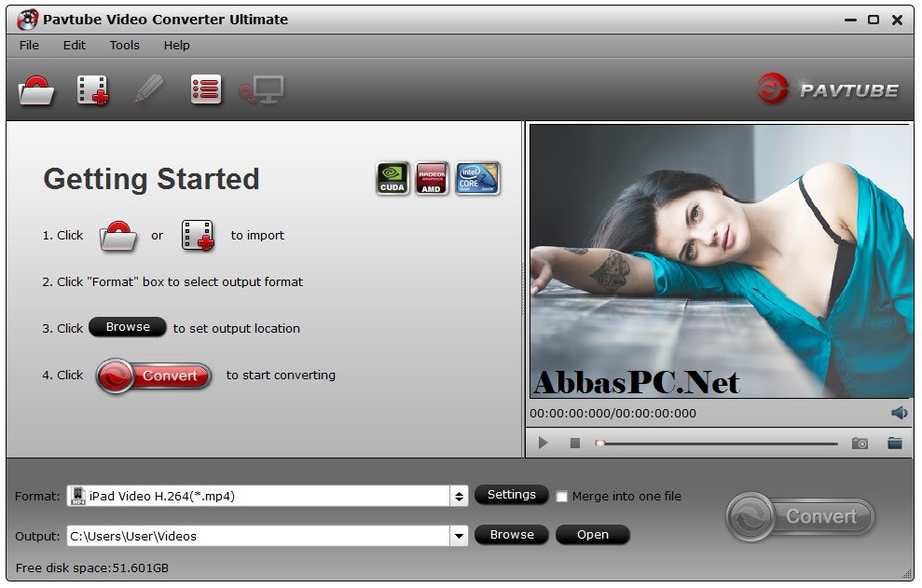Click 'to set output location' text
Screen dimensions: 922x588
point(237,328)
